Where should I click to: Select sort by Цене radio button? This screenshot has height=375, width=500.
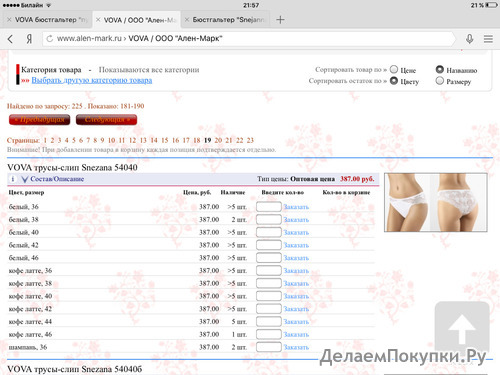[394, 69]
